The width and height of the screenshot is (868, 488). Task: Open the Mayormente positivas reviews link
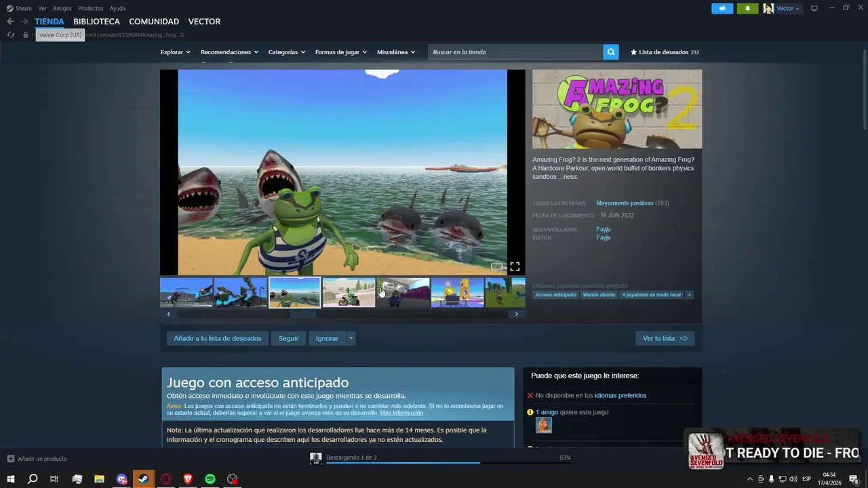pos(625,203)
